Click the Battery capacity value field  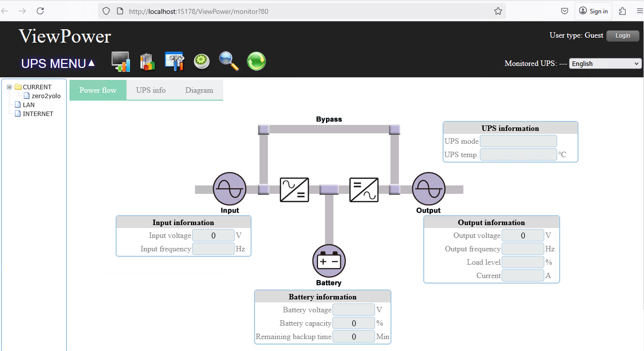[353, 323]
